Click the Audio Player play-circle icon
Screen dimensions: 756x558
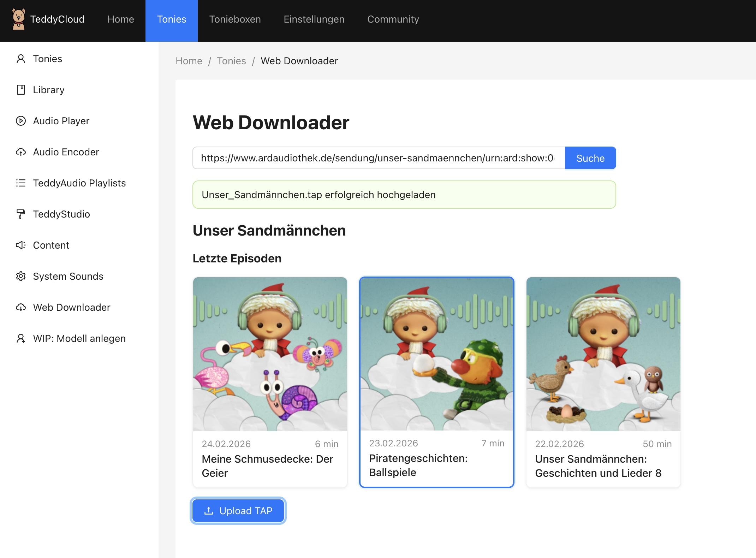[x=21, y=121]
